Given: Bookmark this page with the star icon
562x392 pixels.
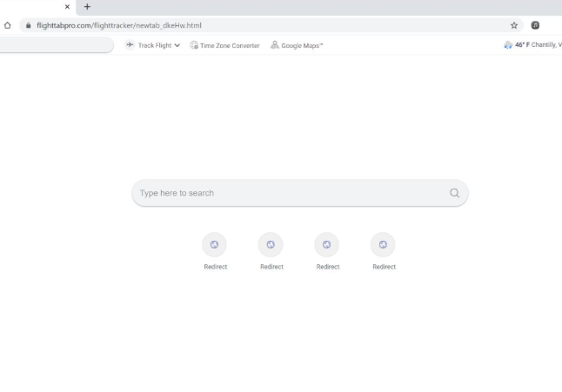Looking at the screenshot, I should pos(514,25).
